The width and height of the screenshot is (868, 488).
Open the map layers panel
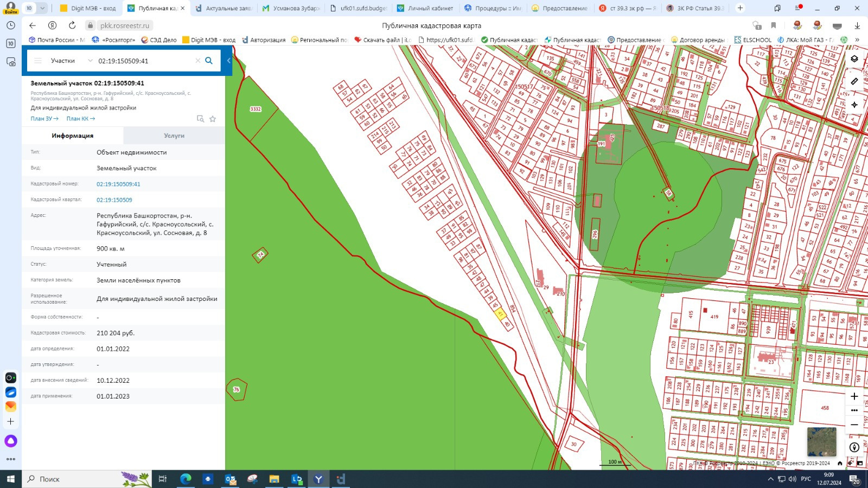(x=854, y=59)
